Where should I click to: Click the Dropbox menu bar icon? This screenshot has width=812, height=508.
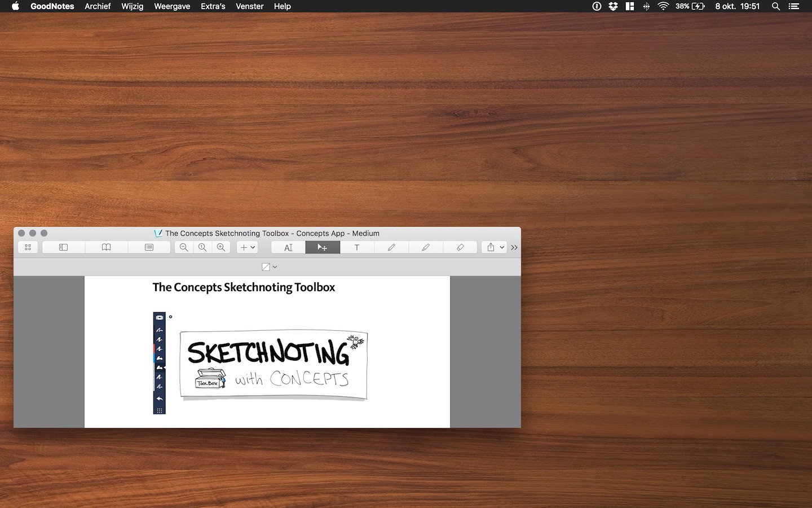[x=613, y=6]
